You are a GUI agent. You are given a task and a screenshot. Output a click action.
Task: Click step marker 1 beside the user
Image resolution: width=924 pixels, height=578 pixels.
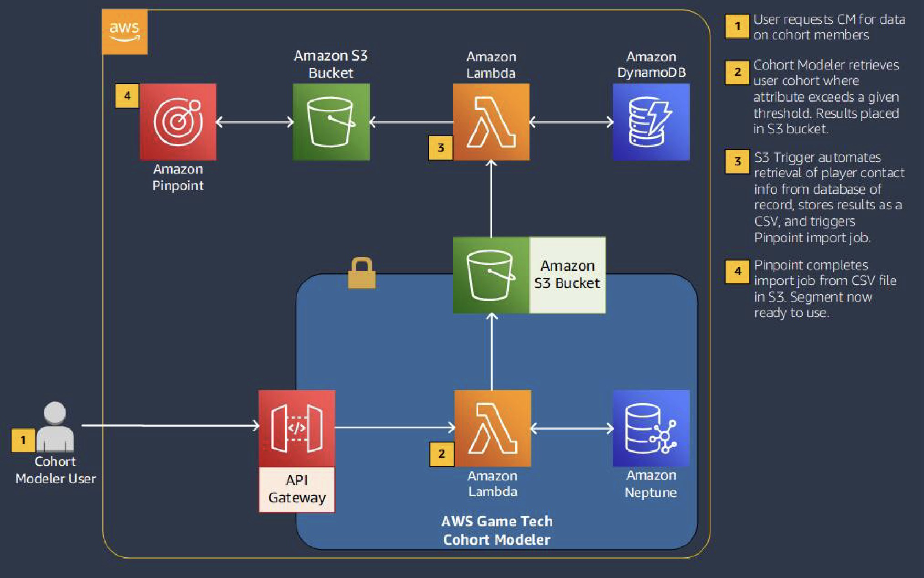(x=23, y=440)
